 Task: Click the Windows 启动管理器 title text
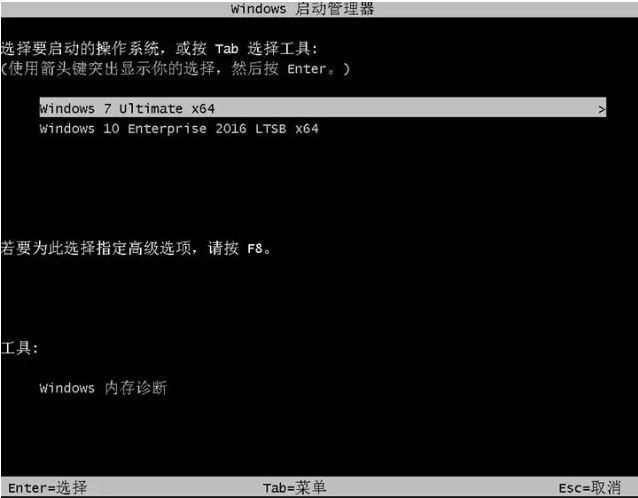[x=302, y=9]
